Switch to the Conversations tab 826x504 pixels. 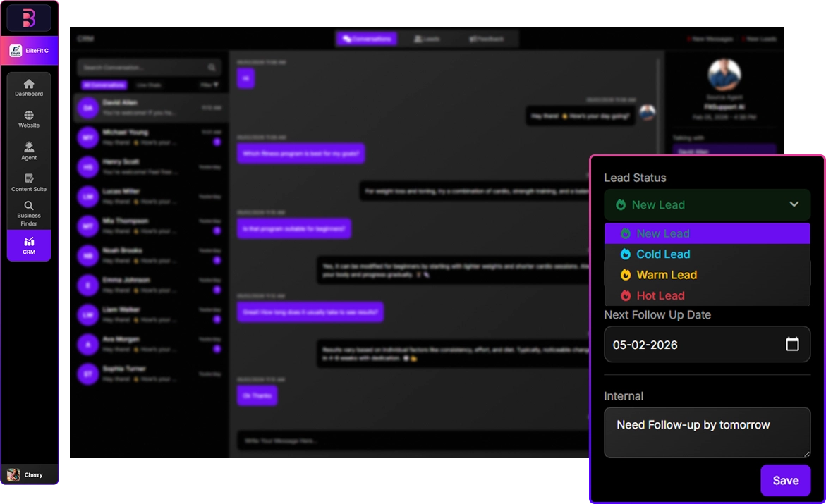pos(367,39)
